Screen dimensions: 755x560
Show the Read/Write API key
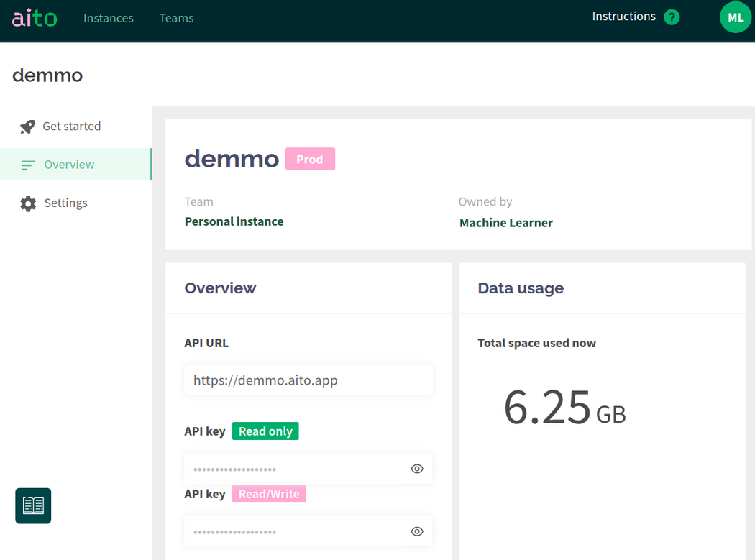click(417, 531)
